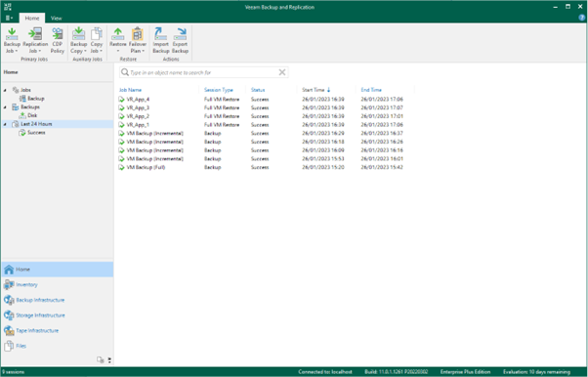Switch to the Home ribbon tab
Viewport: 588px width, 377px height.
tap(32, 18)
